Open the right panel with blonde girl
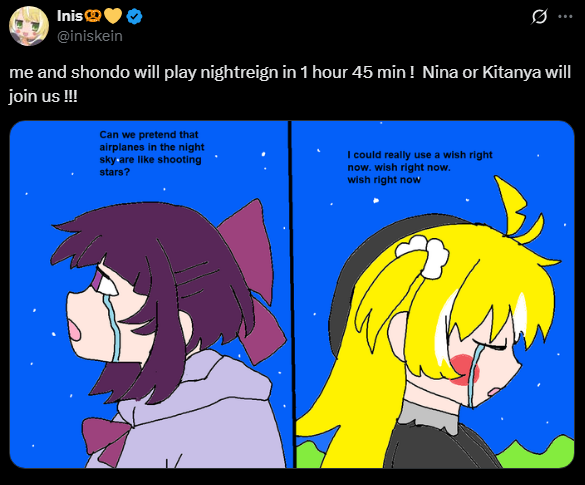 (x=435, y=294)
